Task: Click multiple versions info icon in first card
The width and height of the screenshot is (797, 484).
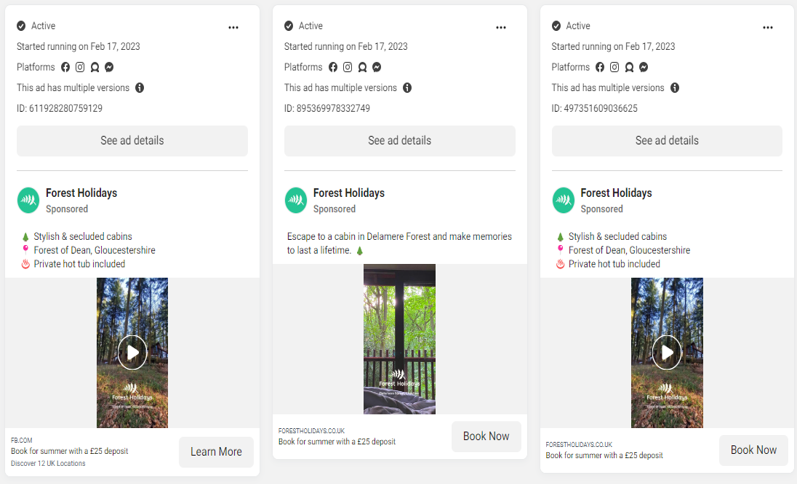Action: click(140, 88)
